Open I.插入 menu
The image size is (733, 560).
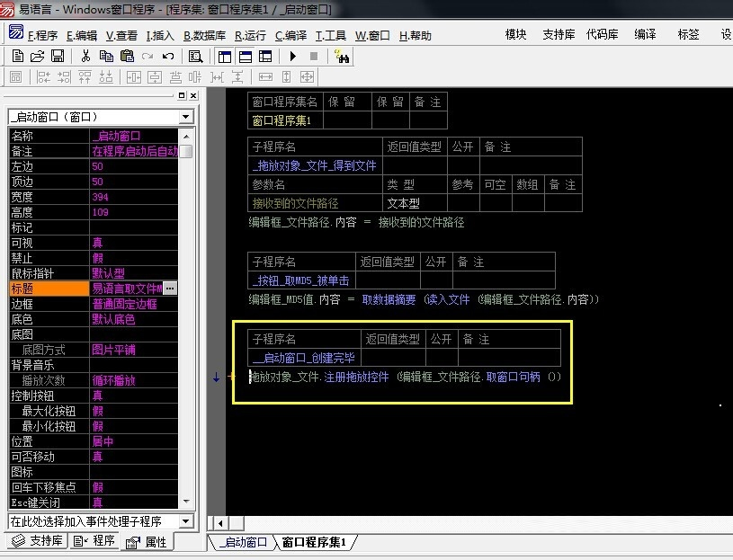coord(160,35)
